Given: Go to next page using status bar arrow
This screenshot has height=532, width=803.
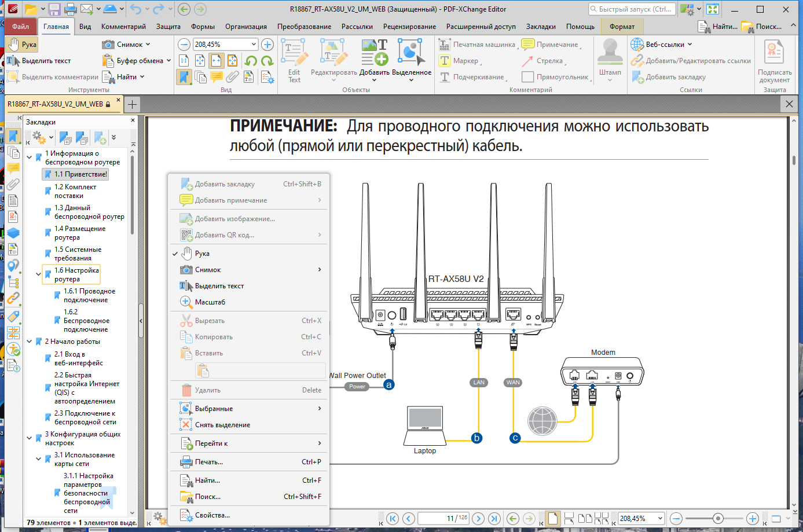Looking at the screenshot, I should (x=478, y=518).
